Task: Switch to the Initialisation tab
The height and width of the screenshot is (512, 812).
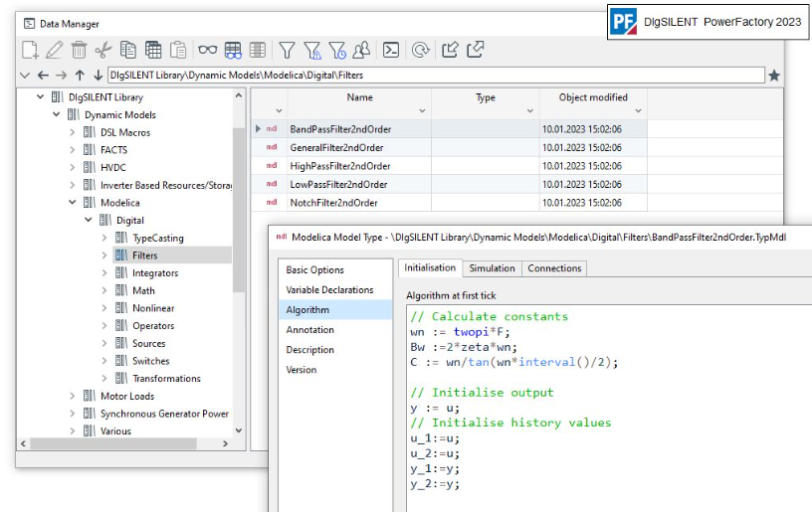Action: 430,267
